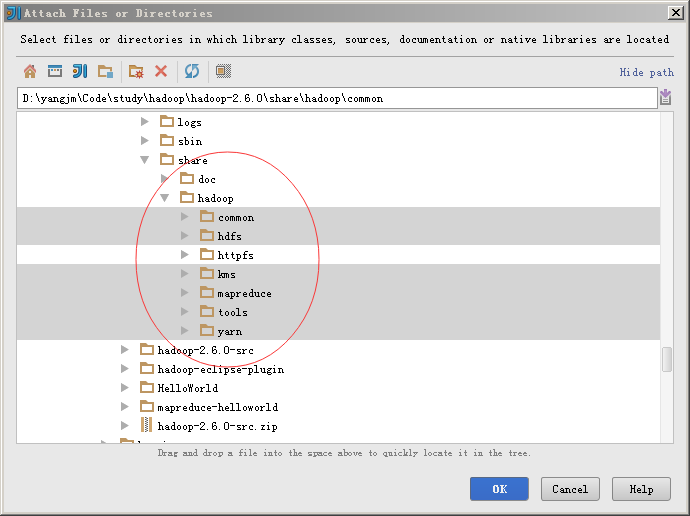The image size is (690, 516).
Task: Expand the tools folder
Action: click(185, 311)
